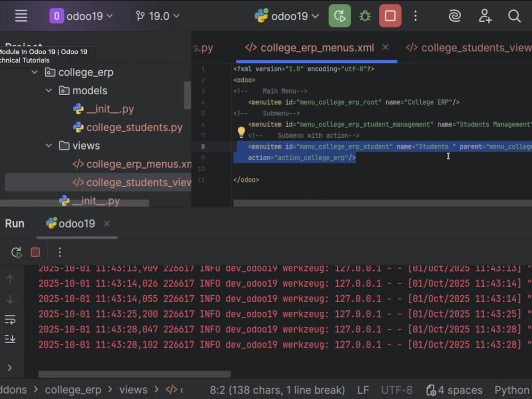Select the models folder in the tree

[89, 90]
